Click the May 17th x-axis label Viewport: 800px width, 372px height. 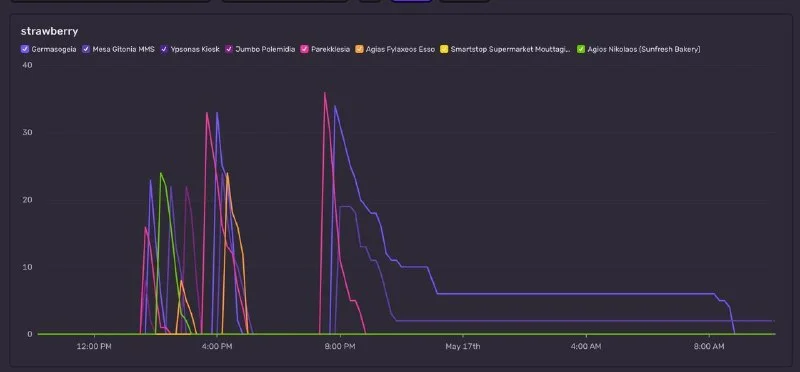[463, 346]
